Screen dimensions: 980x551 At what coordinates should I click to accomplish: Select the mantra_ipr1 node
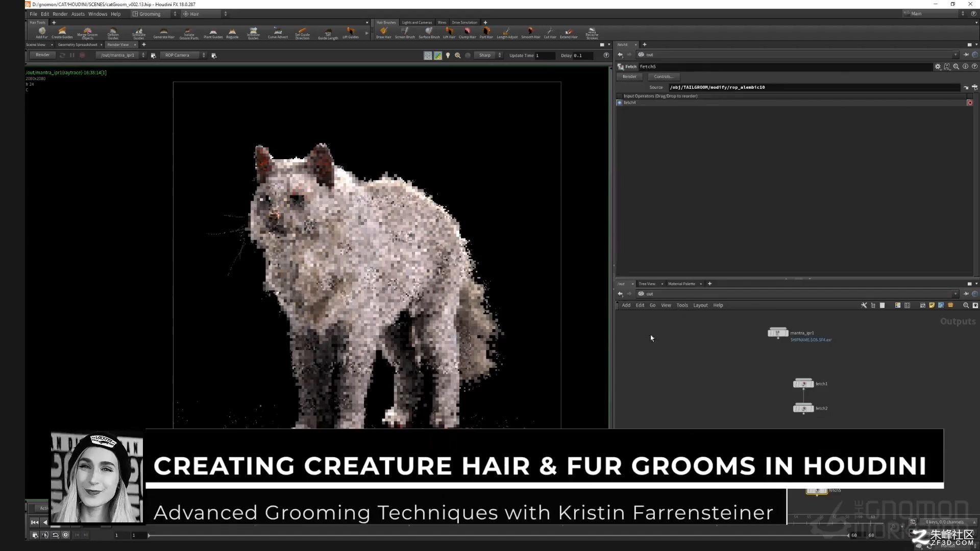[x=778, y=333]
